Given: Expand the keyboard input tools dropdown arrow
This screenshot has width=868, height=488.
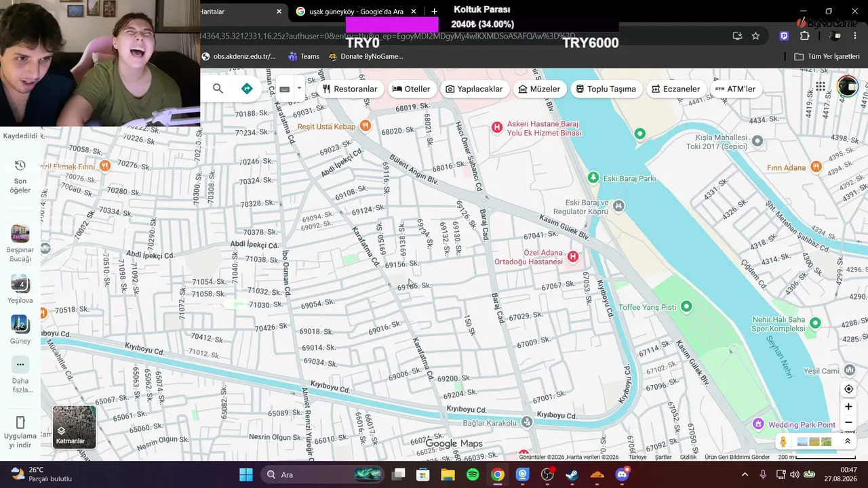Looking at the screenshot, I should [x=299, y=89].
